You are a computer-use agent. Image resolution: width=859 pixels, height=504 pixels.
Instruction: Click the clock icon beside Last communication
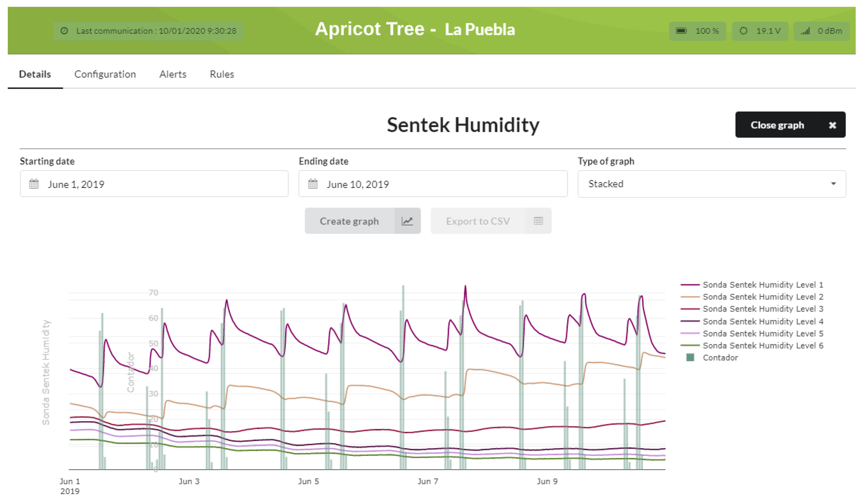point(64,31)
